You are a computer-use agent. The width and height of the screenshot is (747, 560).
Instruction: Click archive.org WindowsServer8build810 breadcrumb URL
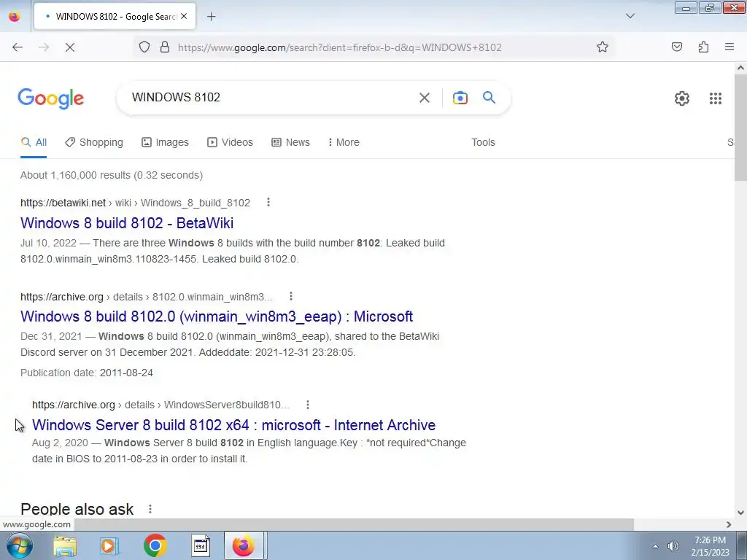pos(160,405)
